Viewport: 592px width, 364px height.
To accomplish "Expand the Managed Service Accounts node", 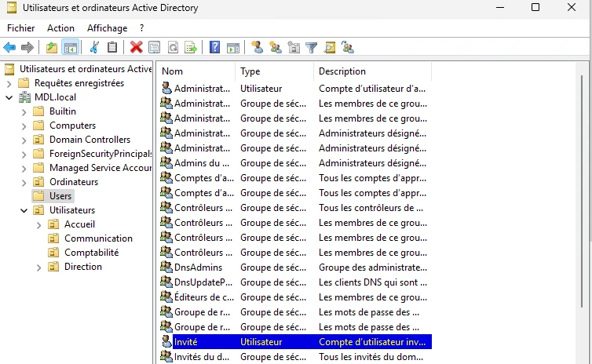I will 24,169.
